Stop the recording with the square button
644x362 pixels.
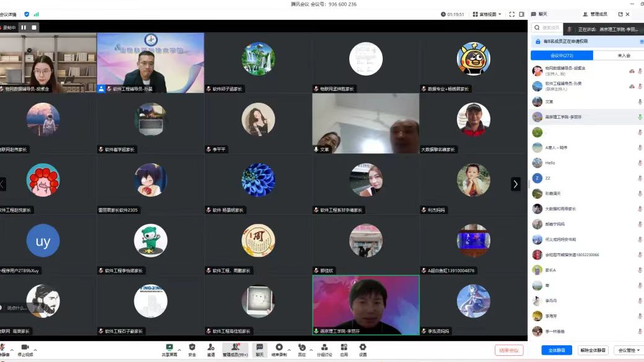click(x=34, y=27)
